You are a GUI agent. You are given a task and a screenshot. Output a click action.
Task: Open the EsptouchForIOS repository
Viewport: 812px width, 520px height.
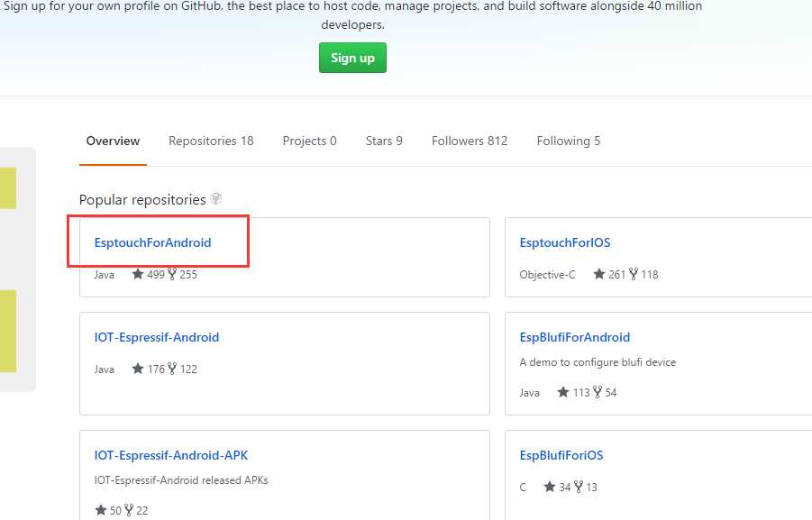coord(565,242)
